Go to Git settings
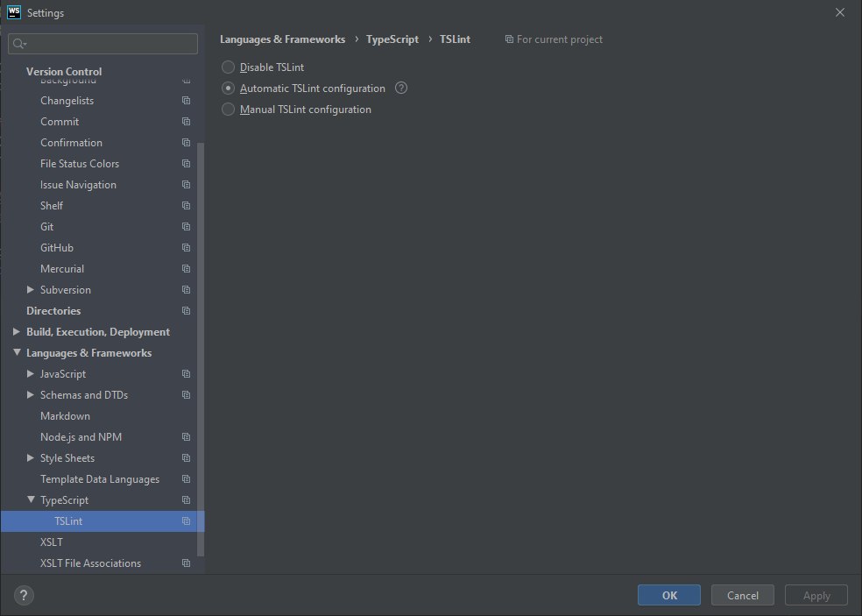This screenshot has height=616, width=862. pos(46,227)
